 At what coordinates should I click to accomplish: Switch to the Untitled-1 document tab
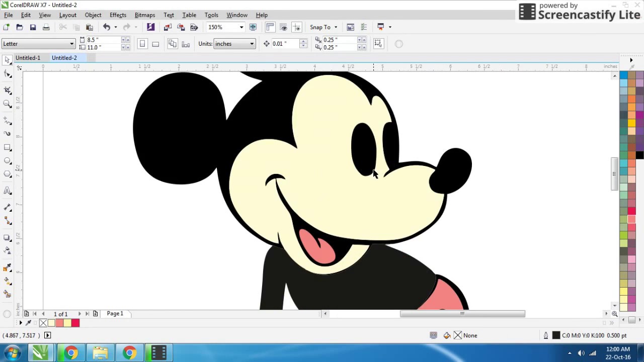point(28,58)
